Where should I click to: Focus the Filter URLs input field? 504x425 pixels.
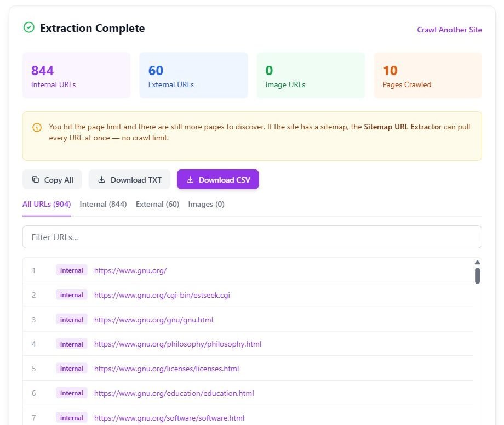(x=252, y=237)
